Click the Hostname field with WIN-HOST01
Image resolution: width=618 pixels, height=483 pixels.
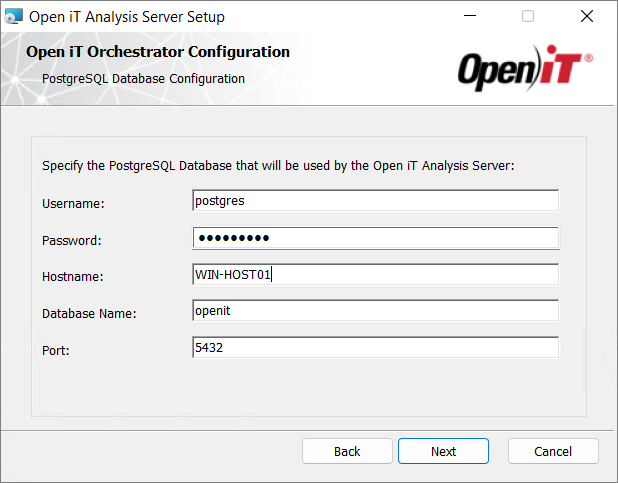point(376,274)
